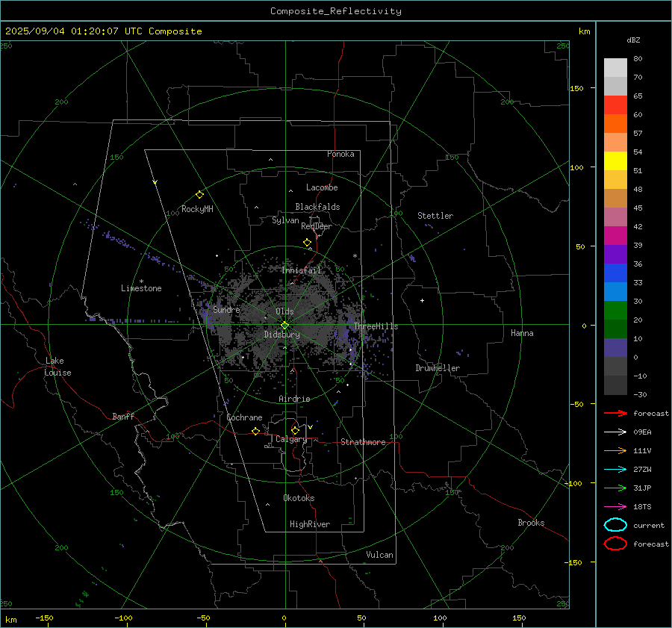Screen dimensions: 672x628
Task: Click the 'Composite_Reflectivity' title text
Action: [335, 11]
